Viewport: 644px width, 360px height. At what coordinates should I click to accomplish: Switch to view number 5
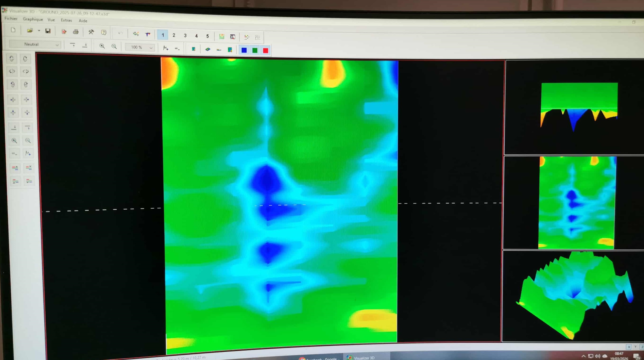(x=208, y=36)
